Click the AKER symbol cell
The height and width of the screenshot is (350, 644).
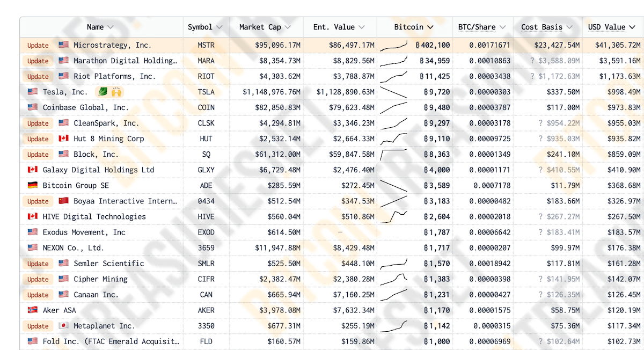206,310
